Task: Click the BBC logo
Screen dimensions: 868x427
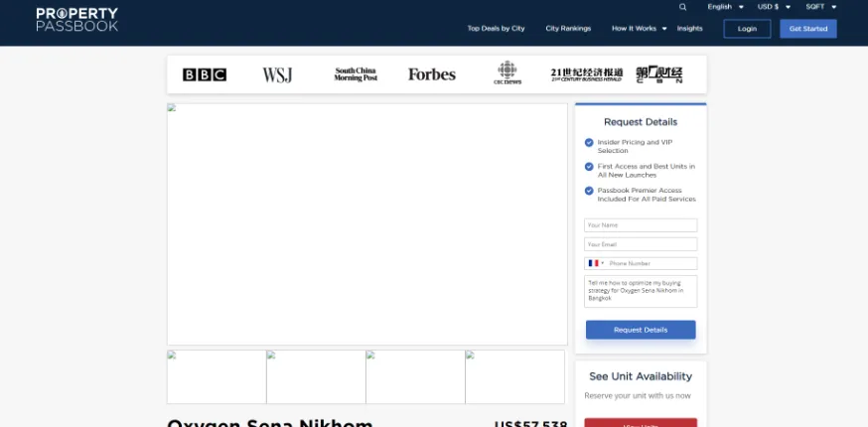Action: click(x=205, y=74)
